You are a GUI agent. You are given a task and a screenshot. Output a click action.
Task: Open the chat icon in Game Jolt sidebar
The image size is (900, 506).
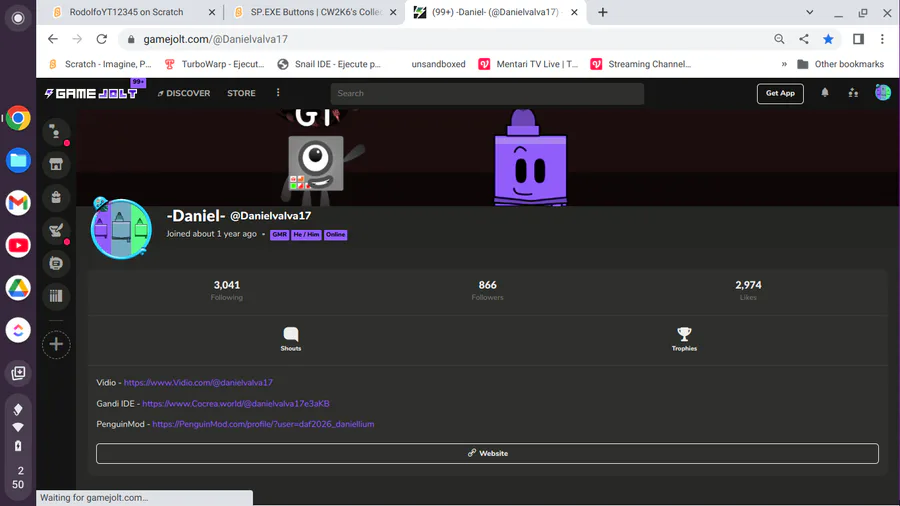(x=56, y=132)
